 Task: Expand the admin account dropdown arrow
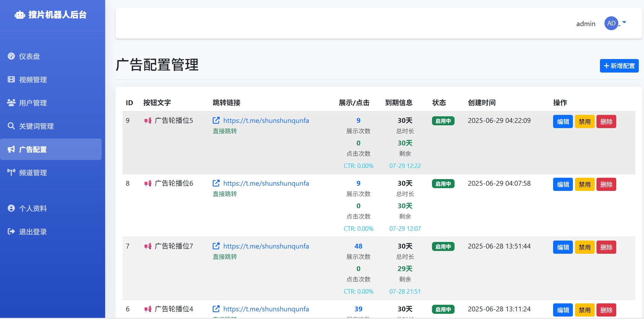[624, 23]
